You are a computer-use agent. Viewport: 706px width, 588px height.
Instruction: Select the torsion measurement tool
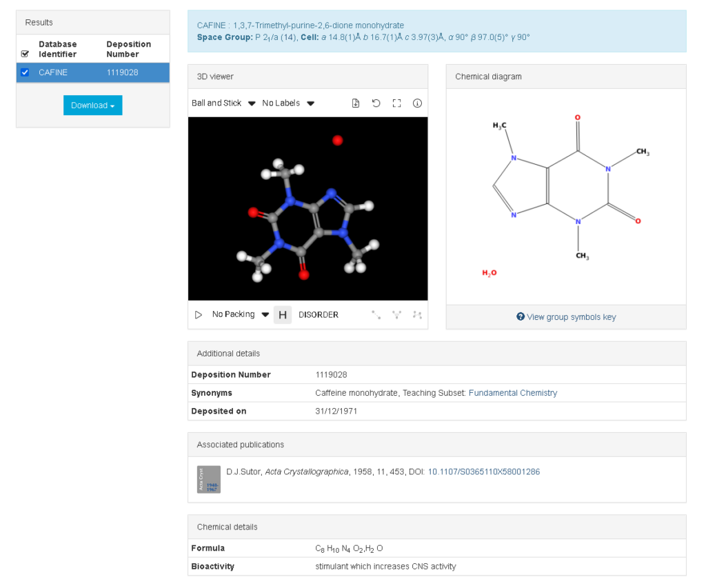pyautogui.click(x=417, y=314)
